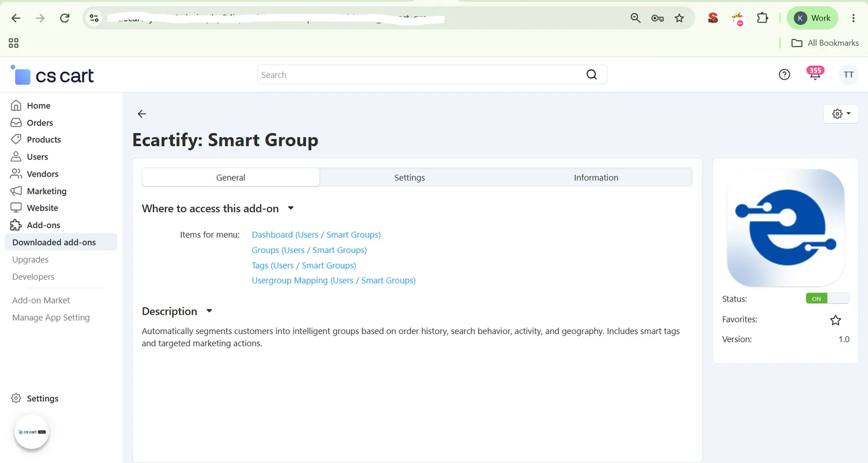Image resolution: width=868 pixels, height=463 pixels.
Task: Open Manage App Setting in the sidebar
Action: (x=51, y=318)
